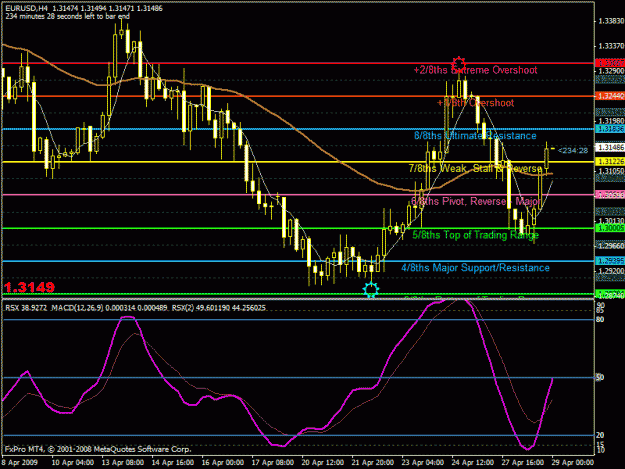
Task: Click the cyan sun reversal marker
Action: click(x=371, y=289)
